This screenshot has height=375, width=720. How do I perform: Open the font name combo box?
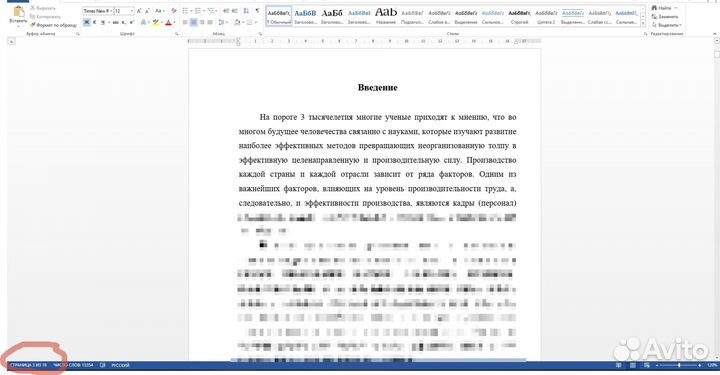coord(97,11)
